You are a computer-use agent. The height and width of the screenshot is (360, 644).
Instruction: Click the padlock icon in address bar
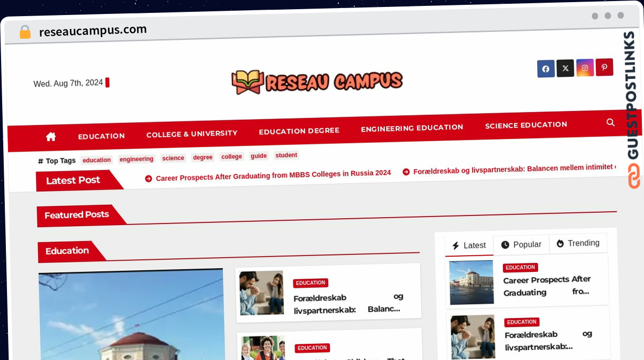pos(25,32)
